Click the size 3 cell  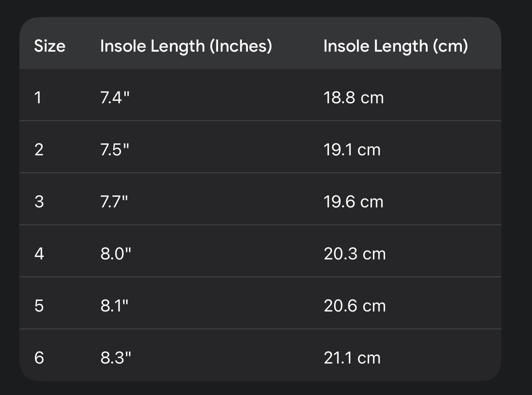coord(39,202)
